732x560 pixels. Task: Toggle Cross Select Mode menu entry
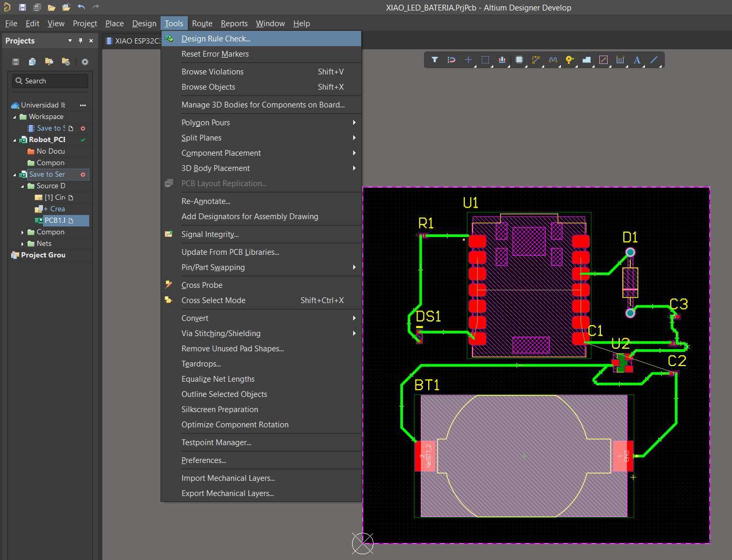[x=213, y=300]
